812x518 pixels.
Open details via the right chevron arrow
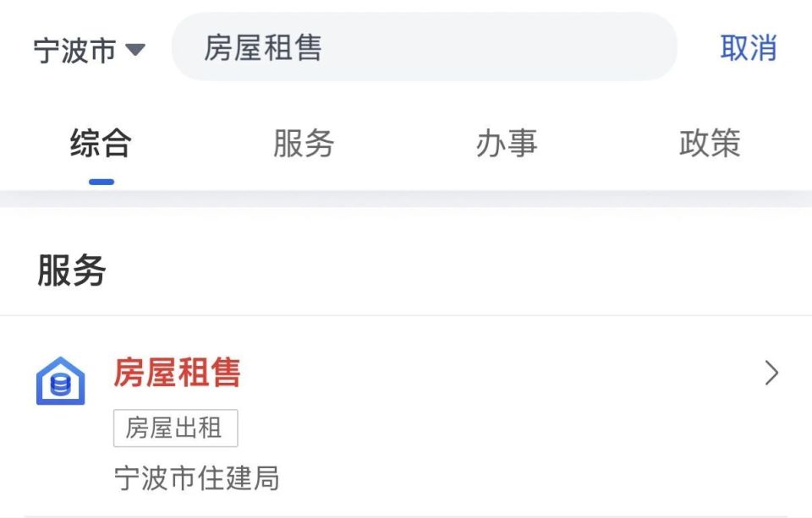click(771, 373)
